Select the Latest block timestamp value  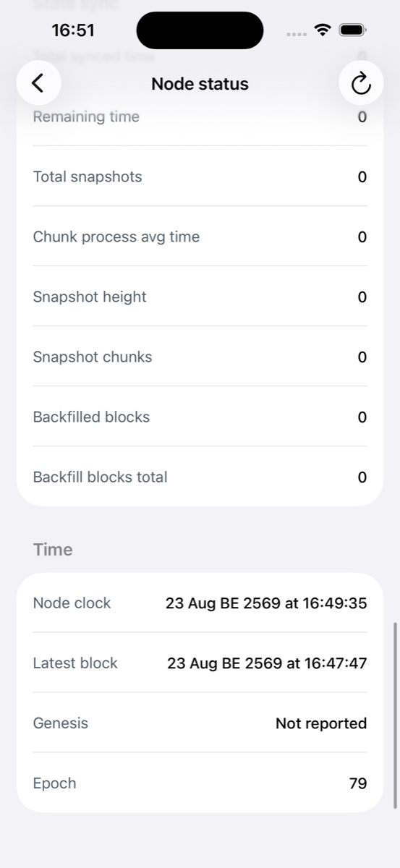(x=267, y=663)
